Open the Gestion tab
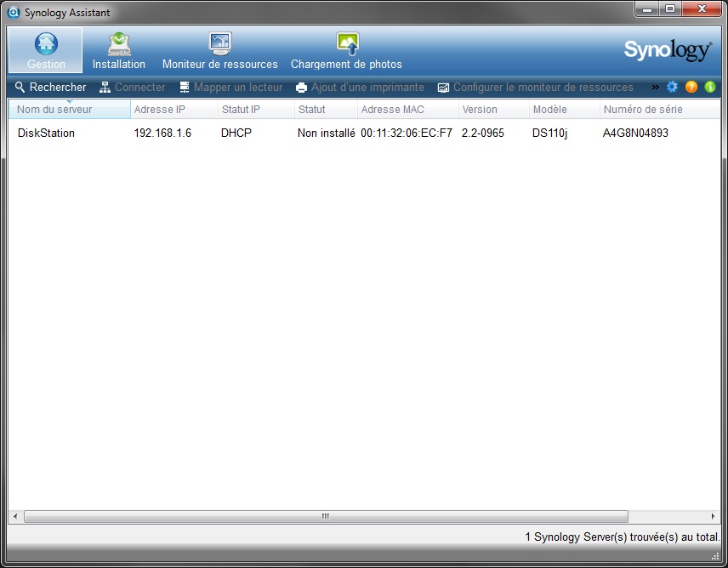Image resolution: width=728 pixels, height=568 pixels. point(46,50)
